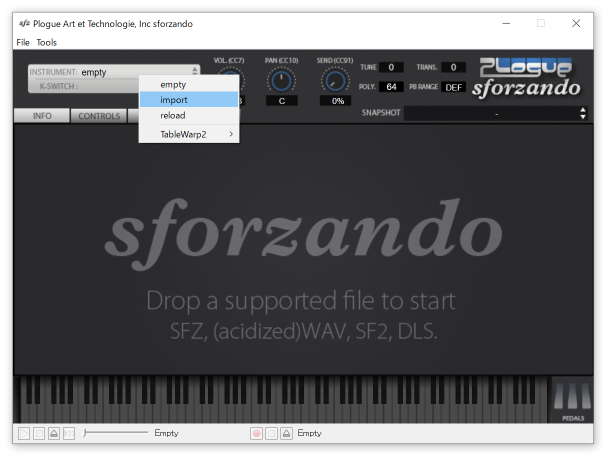Click the player stop button

click(39, 433)
